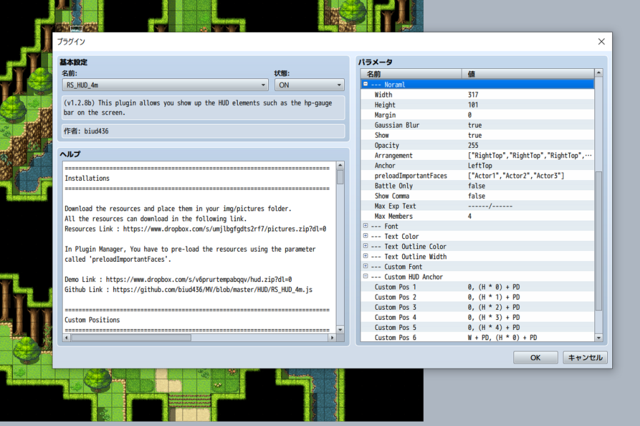
Task: Expand the --- Custom Font group
Action: pos(365,266)
